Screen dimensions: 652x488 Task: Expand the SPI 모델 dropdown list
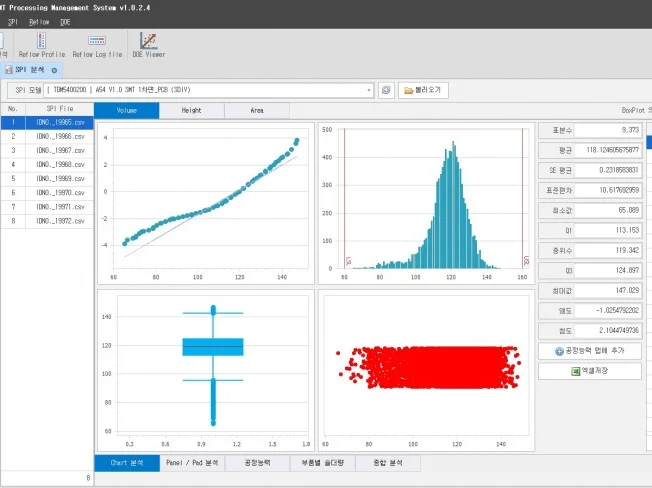369,90
